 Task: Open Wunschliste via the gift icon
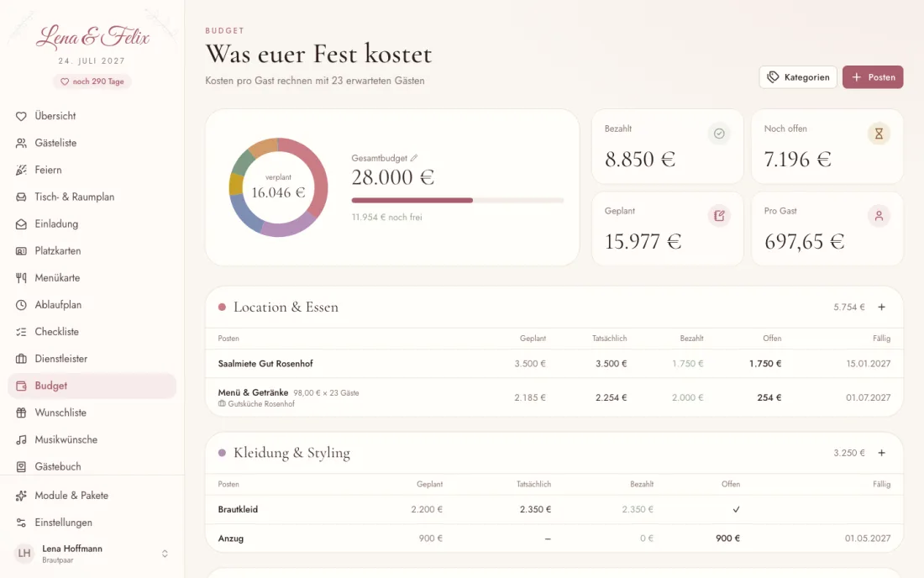[21, 412]
